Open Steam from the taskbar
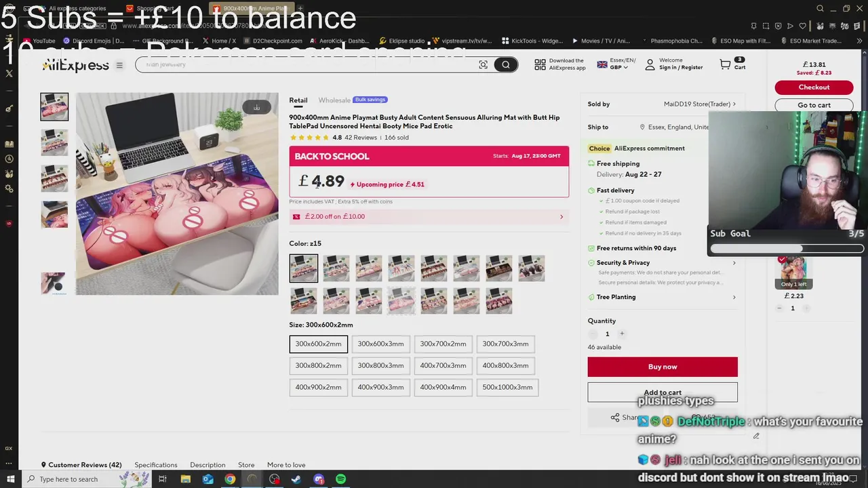This screenshot has width=868, height=488. tap(296, 479)
